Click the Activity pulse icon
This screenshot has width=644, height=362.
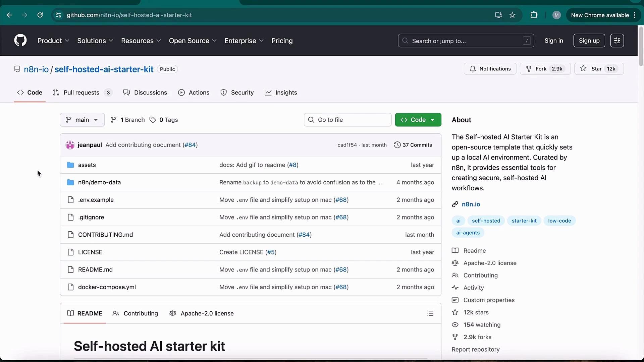click(455, 288)
